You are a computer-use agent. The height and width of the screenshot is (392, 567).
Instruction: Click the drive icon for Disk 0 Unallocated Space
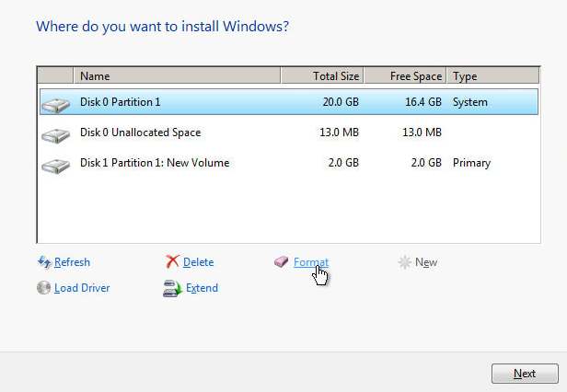[55, 135]
